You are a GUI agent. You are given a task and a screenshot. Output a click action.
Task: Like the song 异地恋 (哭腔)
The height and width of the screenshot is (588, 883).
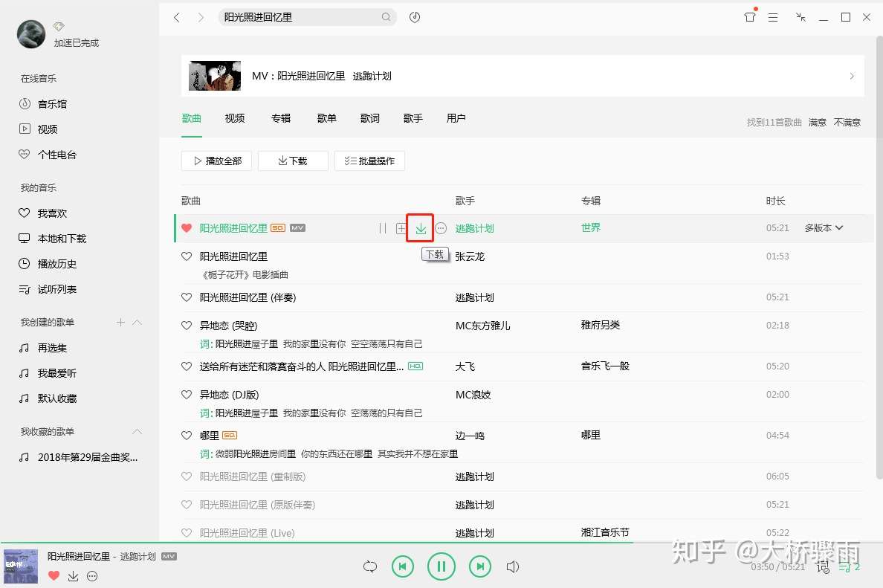[x=187, y=325]
